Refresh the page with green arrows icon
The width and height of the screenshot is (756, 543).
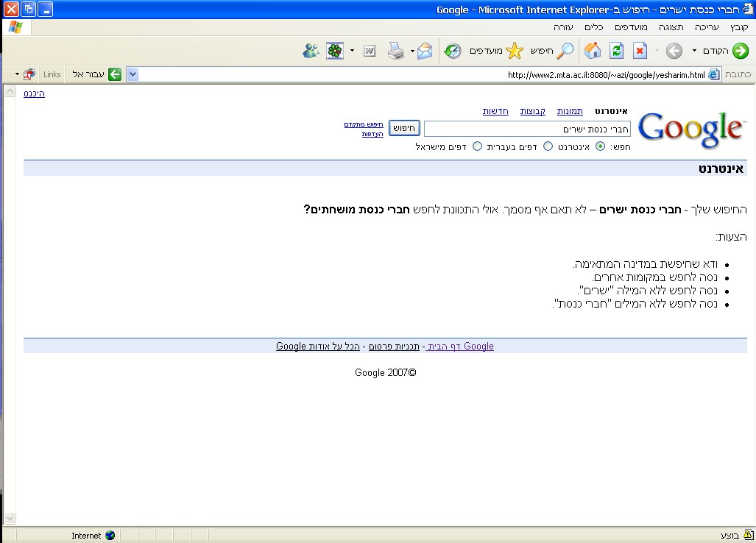pyautogui.click(x=616, y=51)
